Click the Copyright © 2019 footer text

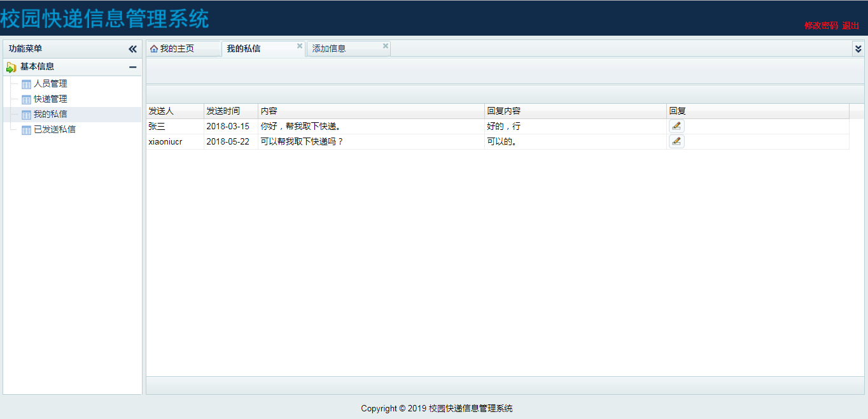click(437, 409)
